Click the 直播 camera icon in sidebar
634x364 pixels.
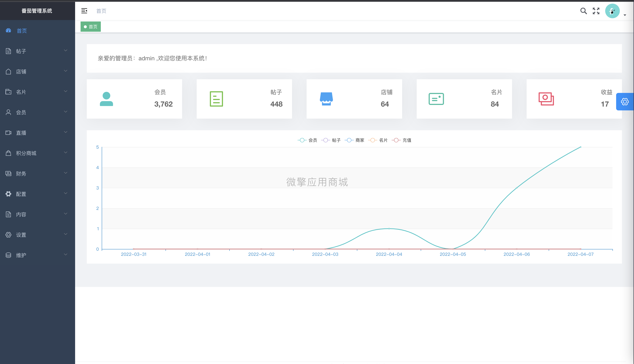(x=9, y=133)
